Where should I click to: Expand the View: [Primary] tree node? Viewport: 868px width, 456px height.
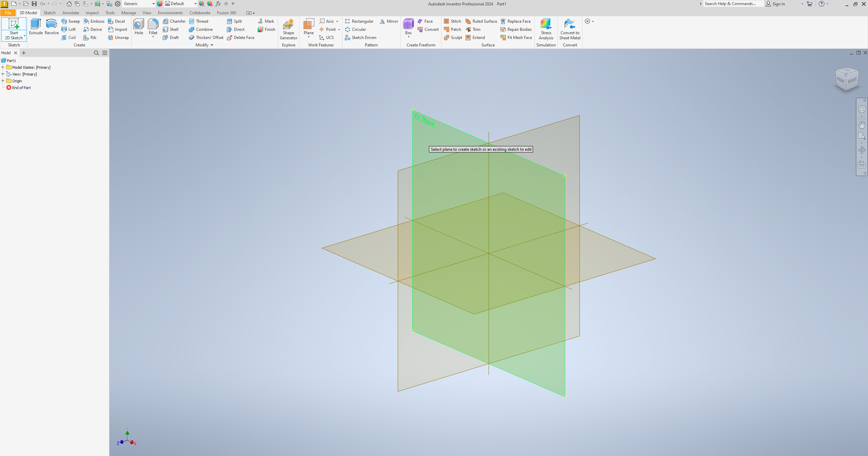click(x=3, y=74)
